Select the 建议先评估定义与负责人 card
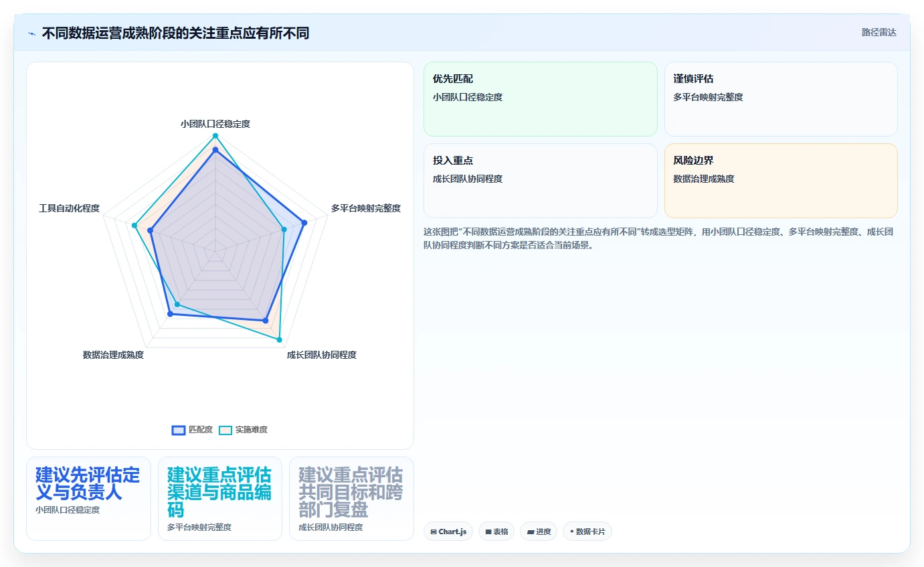This screenshot has width=924, height=567. pos(88,499)
